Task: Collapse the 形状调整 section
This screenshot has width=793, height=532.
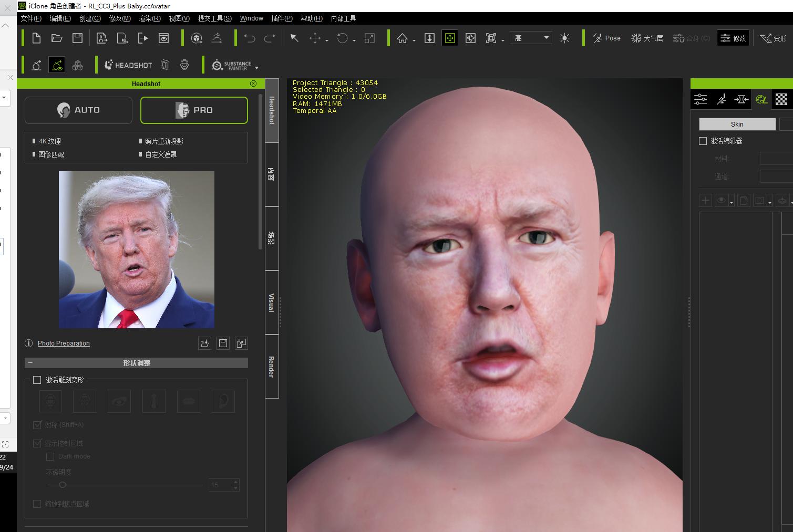Action: coord(30,363)
